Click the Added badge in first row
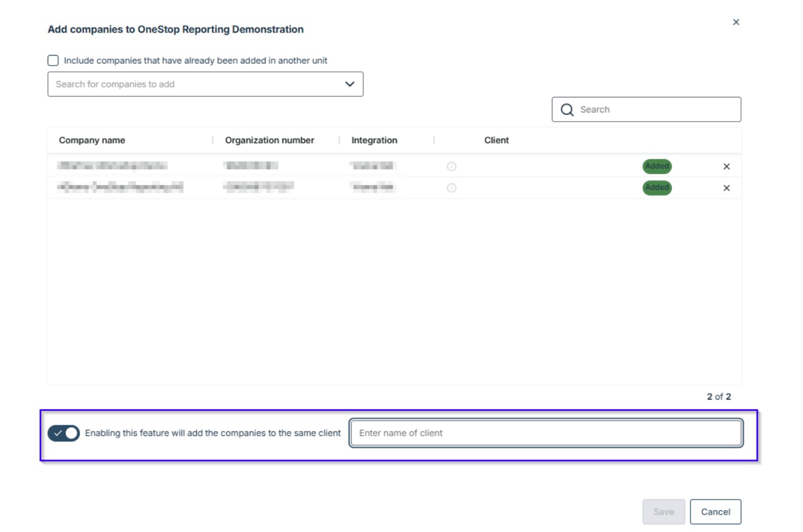The image size is (803, 532). click(x=657, y=167)
